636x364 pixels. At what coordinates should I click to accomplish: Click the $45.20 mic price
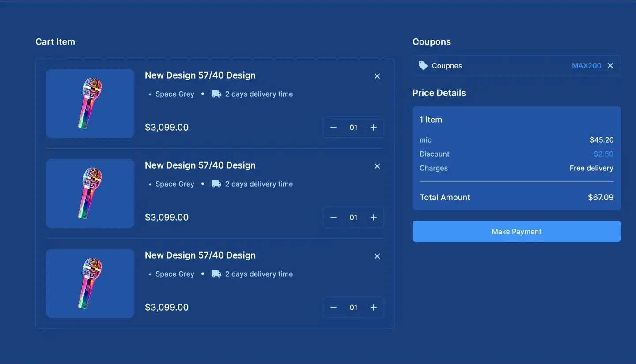(602, 140)
